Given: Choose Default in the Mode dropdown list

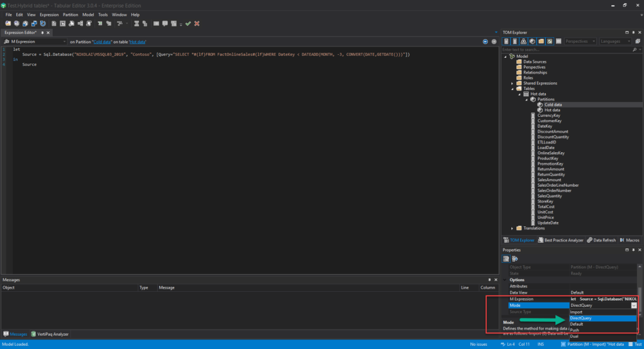Looking at the screenshot, I should point(602,324).
